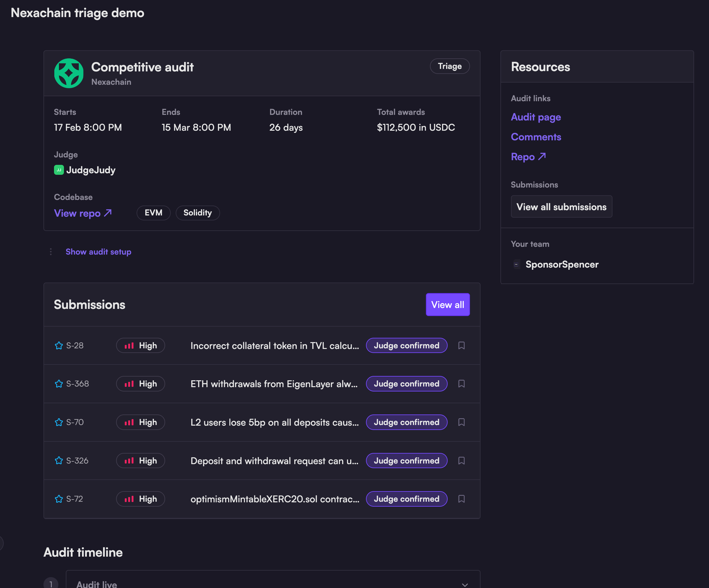Click the star icon next to S-72
This screenshot has height=588, width=709.
click(59, 499)
